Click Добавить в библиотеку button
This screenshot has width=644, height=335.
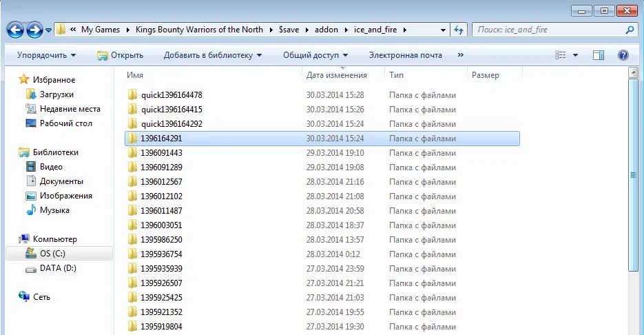[x=212, y=55]
